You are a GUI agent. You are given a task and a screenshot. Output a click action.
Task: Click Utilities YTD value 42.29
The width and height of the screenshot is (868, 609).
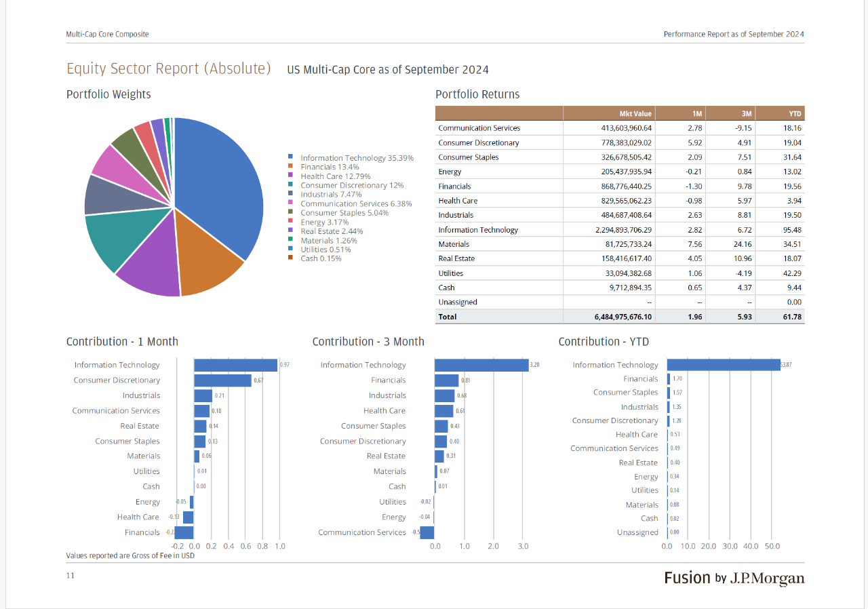click(x=792, y=273)
